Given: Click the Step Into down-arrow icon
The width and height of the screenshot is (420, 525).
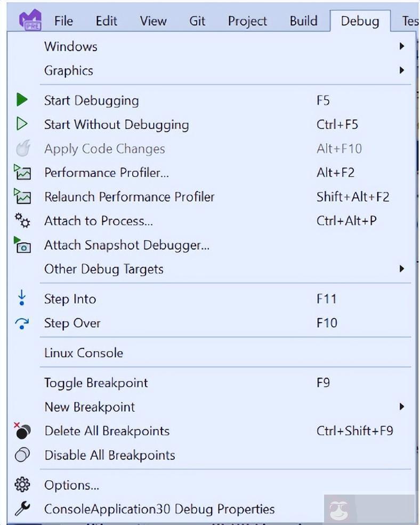Looking at the screenshot, I should 22,299.
